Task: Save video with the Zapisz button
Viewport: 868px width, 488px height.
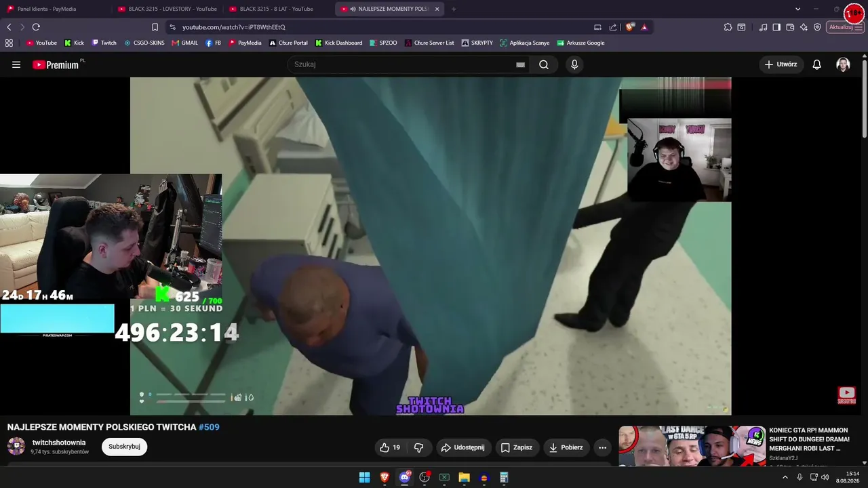Action: coord(517,447)
